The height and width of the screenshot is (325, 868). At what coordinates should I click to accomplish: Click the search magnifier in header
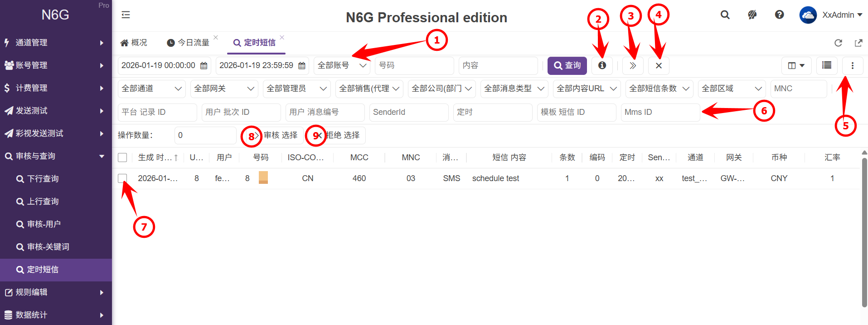pyautogui.click(x=725, y=15)
